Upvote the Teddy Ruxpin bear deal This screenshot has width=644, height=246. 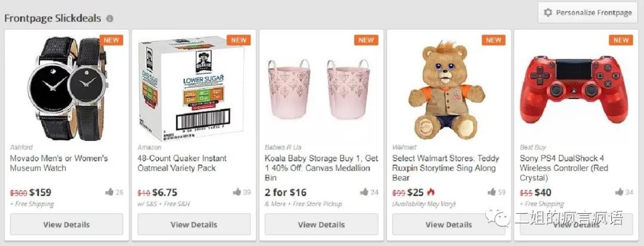pyautogui.click(x=492, y=192)
